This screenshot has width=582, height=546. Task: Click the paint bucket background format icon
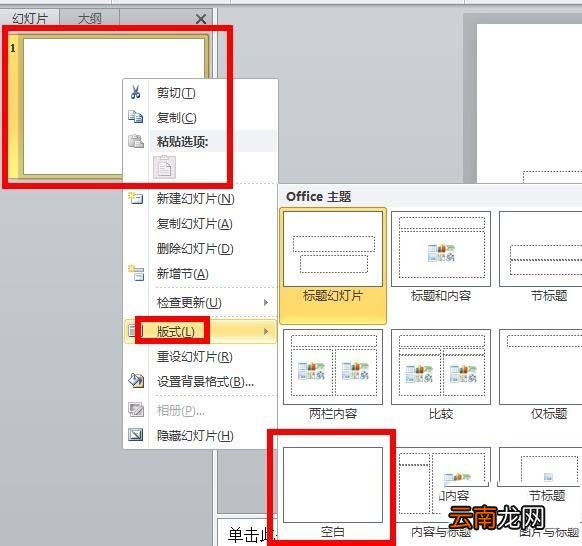(136, 381)
